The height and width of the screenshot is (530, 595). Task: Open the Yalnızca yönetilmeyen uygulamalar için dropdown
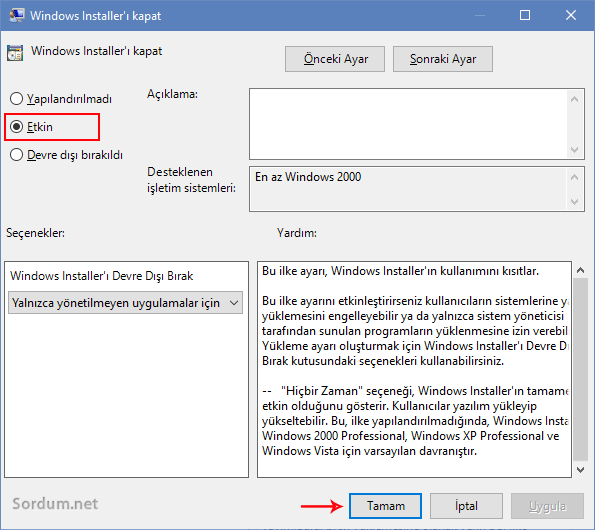pos(125,303)
